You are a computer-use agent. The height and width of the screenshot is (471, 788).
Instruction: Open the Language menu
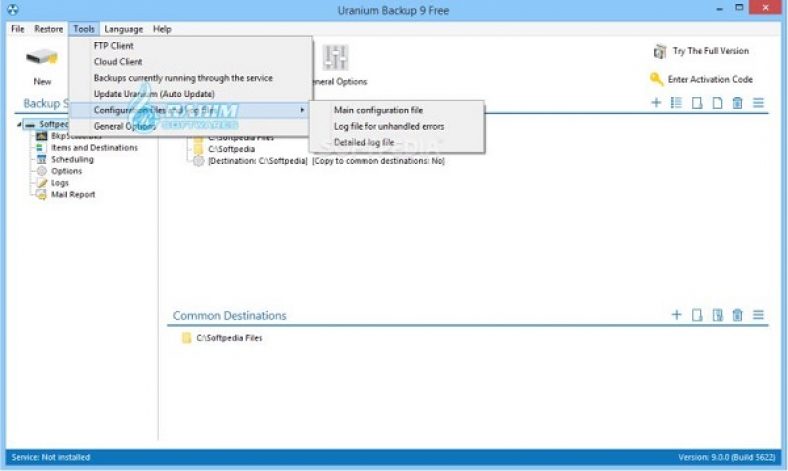pos(124,29)
